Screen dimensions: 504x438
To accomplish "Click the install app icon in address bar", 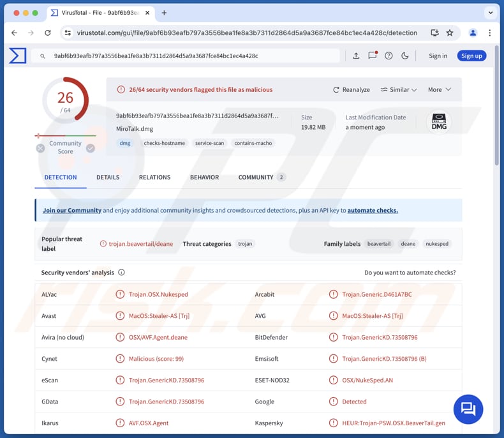I will pos(434,33).
